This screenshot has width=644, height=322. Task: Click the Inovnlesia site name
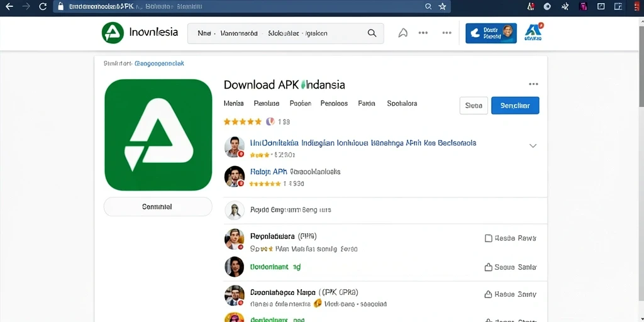[153, 32]
